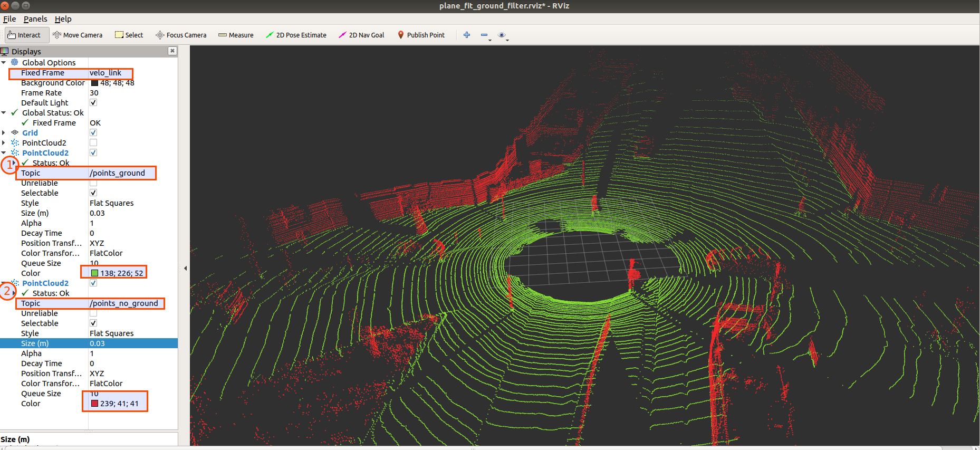
Task: Enable the first unchecked PointCloud2 display
Action: point(93,142)
